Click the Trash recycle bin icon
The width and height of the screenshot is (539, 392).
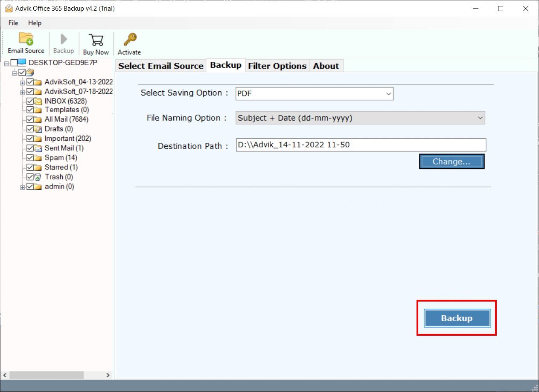pyautogui.click(x=38, y=177)
